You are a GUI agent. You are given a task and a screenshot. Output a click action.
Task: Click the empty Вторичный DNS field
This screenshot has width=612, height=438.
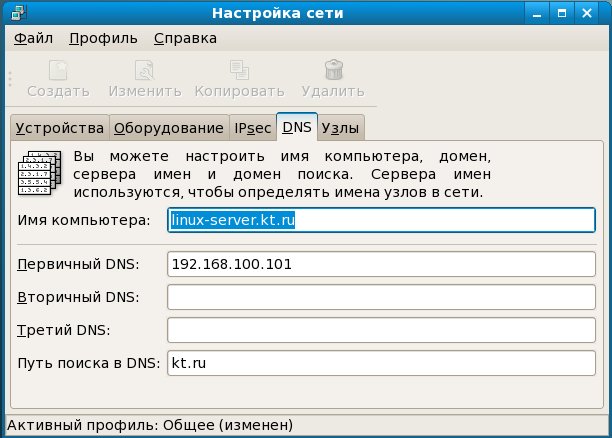click(x=381, y=297)
